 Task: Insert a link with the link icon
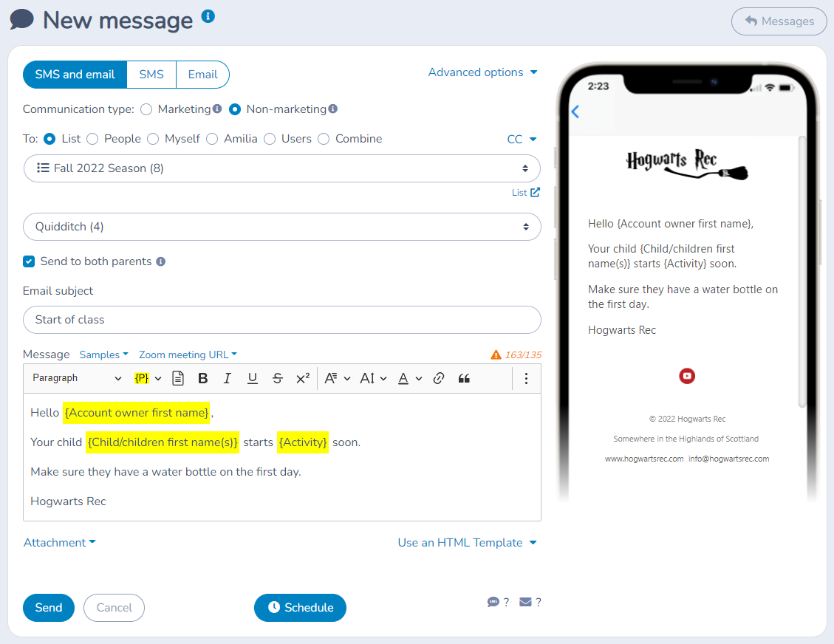click(x=439, y=378)
